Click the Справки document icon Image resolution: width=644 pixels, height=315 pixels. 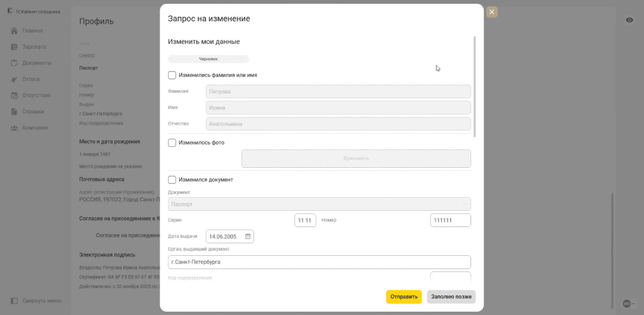tap(14, 112)
